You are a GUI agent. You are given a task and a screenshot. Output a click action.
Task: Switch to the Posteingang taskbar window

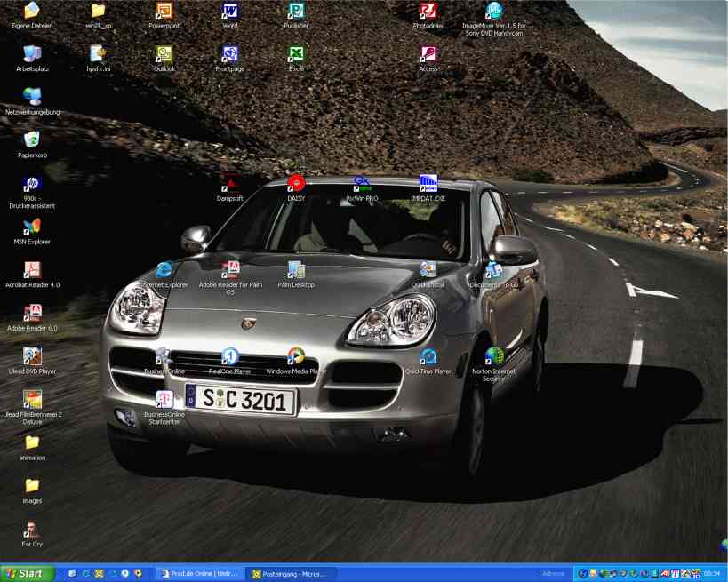click(x=292, y=574)
